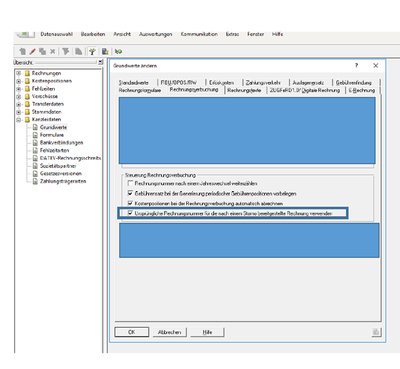
Task: Confirm dialog with the OK button
Action: tap(132, 332)
